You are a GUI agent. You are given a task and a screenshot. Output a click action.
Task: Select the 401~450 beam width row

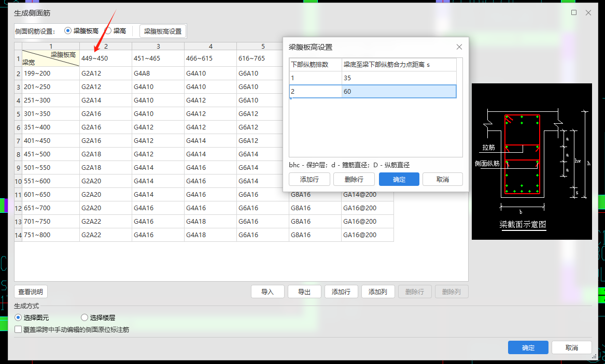pyautogui.click(x=51, y=141)
